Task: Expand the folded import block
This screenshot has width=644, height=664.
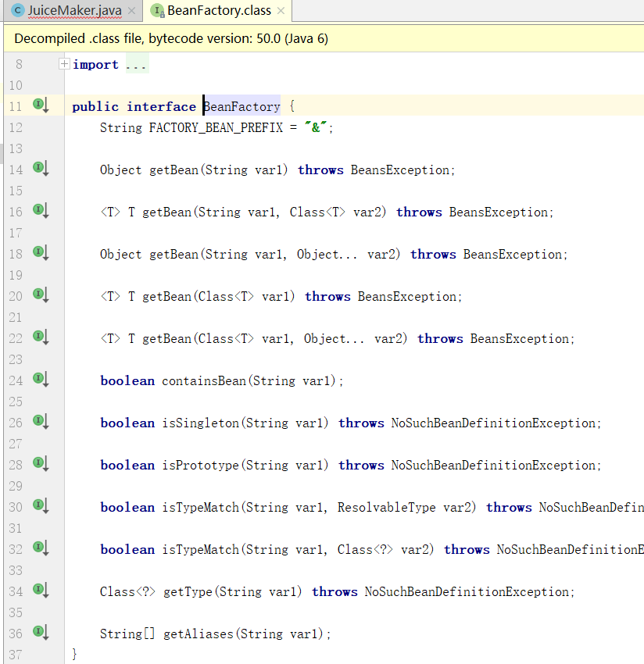Action: pyautogui.click(x=64, y=64)
